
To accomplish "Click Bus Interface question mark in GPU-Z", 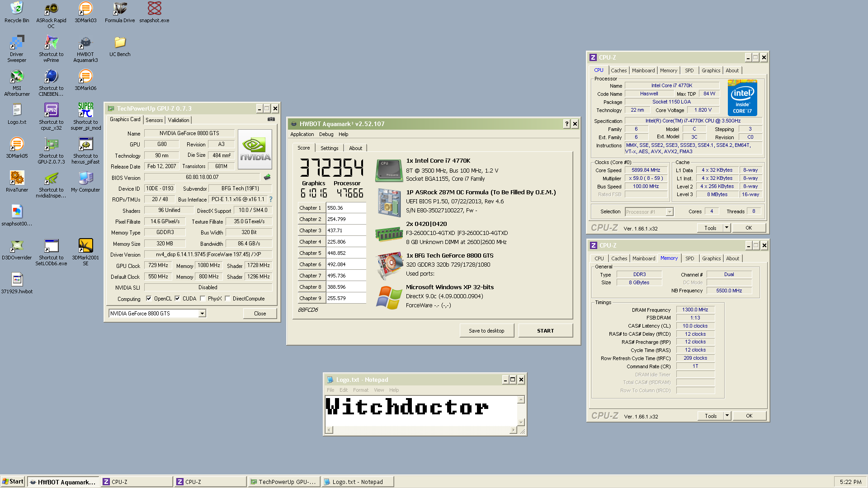I will [x=271, y=199].
